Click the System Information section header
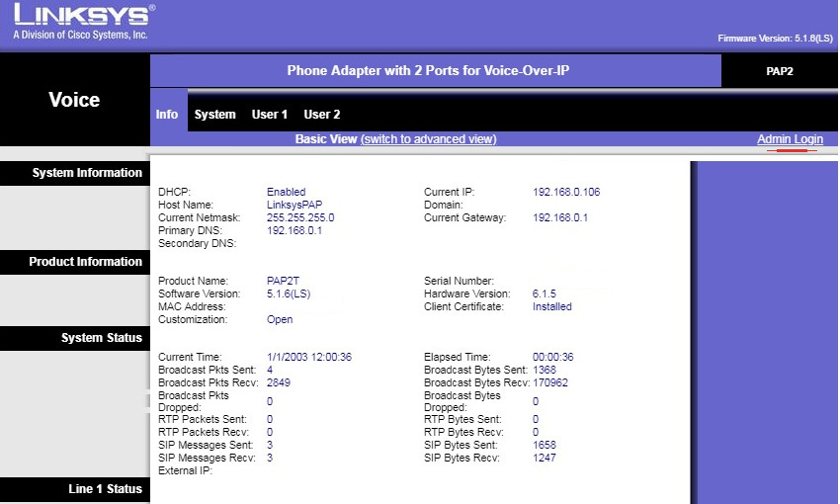Viewport: 840px width, 504px height. tap(75, 173)
